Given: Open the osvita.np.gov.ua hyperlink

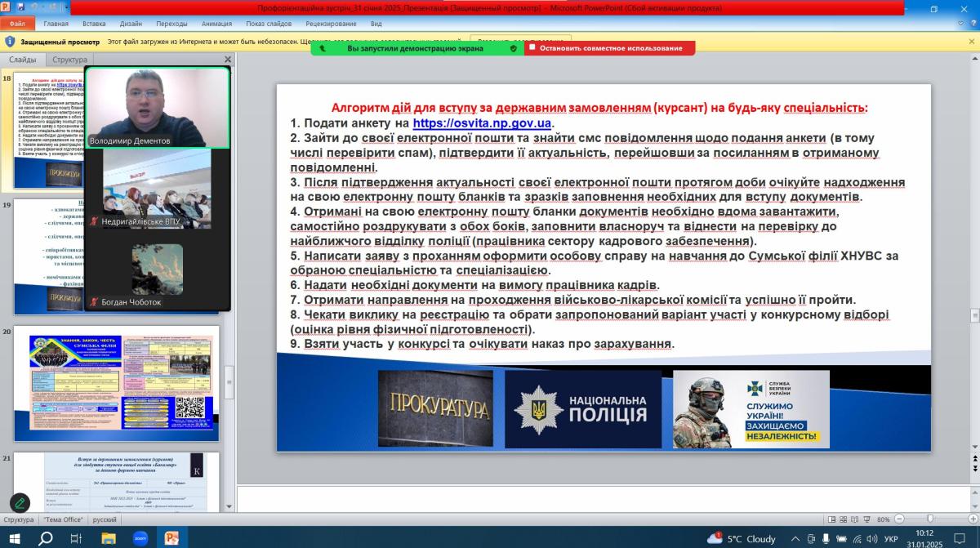Looking at the screenshot, I should [x=482, y=123].
